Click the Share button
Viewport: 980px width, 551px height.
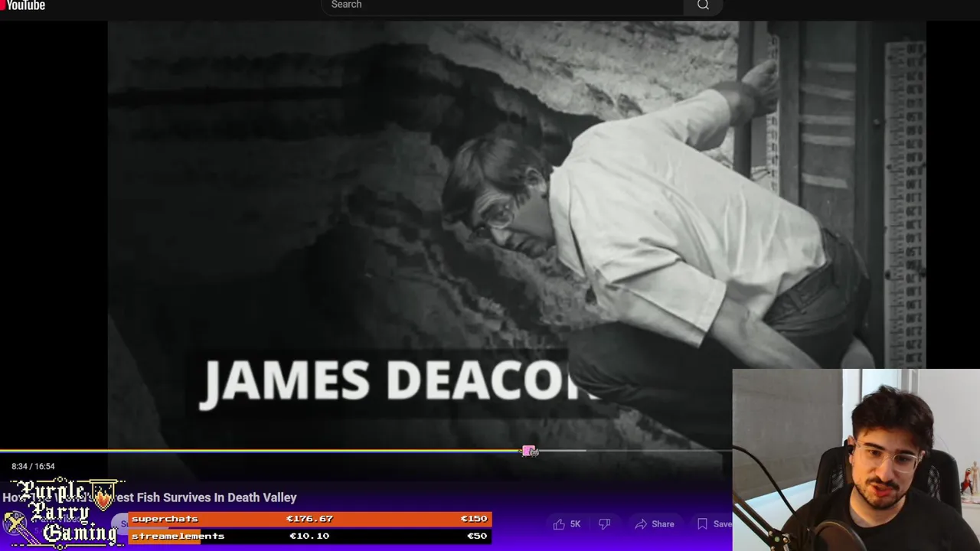point(655,524)
